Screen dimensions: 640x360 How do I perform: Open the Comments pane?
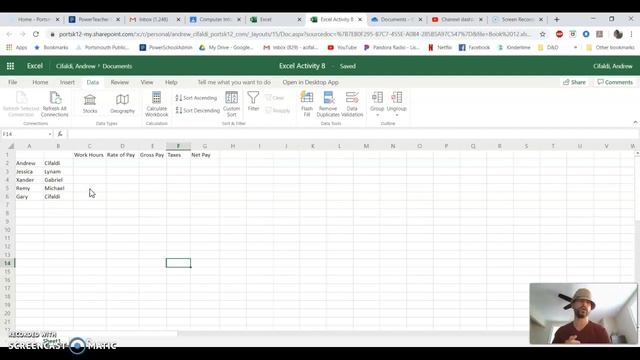[615, 82]
